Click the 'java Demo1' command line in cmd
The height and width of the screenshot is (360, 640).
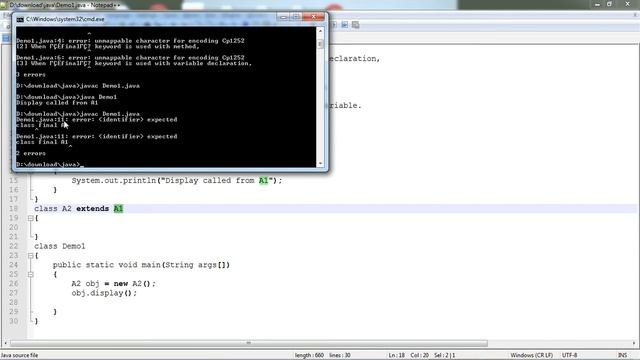coord(67,97)
